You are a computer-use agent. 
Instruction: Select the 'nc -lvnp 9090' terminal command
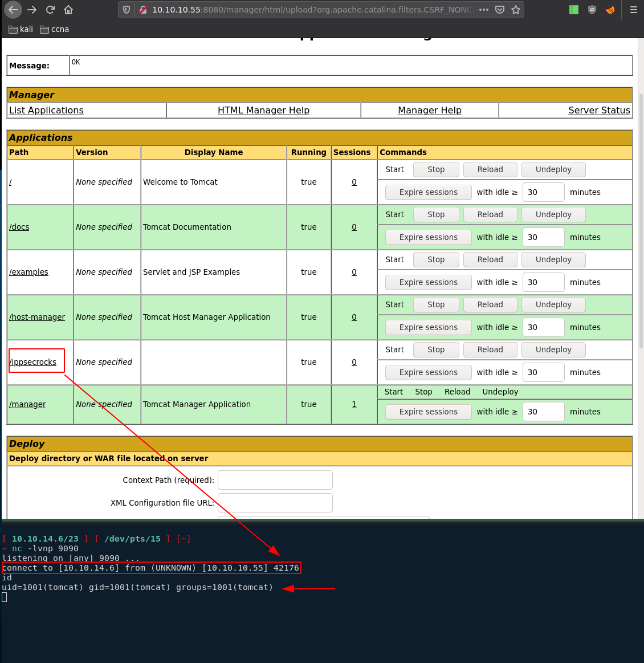45,548
